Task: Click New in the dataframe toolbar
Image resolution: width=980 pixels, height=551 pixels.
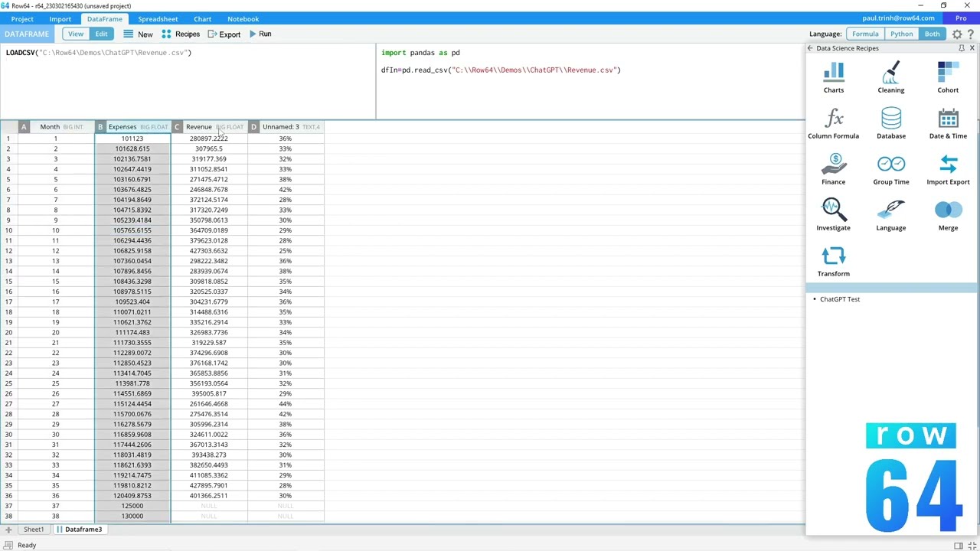Action: click(138, 34)
